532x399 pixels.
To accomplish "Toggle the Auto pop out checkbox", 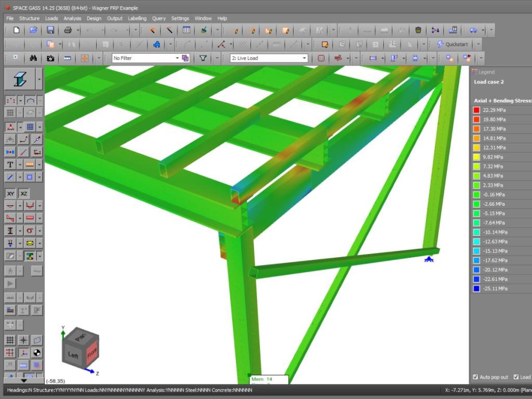I will point(475,377).
